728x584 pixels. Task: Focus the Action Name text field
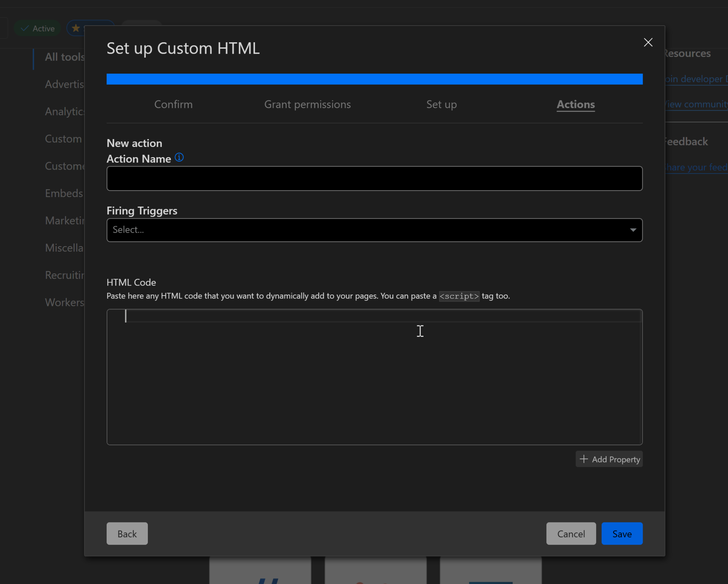(374, 179)
